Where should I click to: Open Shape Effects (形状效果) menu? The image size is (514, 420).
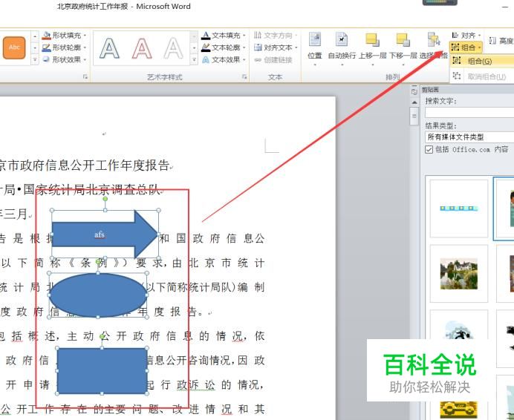(x=65, y=59)
